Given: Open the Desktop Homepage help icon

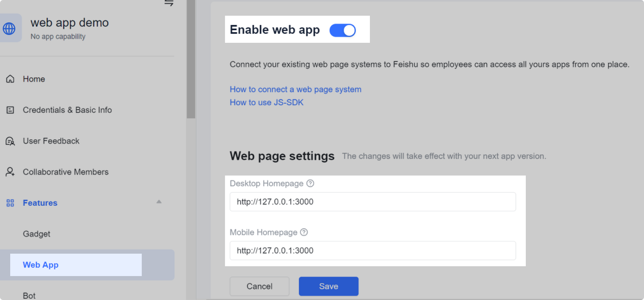Looking at the screenshot, I should coord(310,183).
